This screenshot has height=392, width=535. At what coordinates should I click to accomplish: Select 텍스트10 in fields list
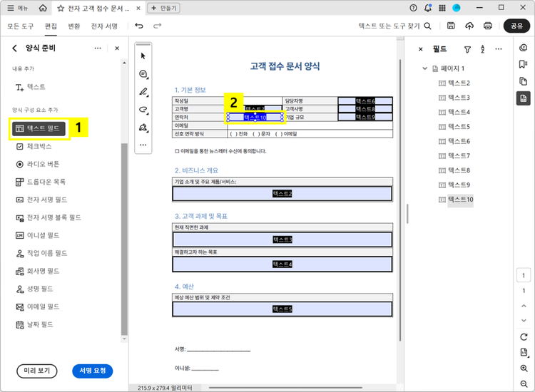point(457,200)
